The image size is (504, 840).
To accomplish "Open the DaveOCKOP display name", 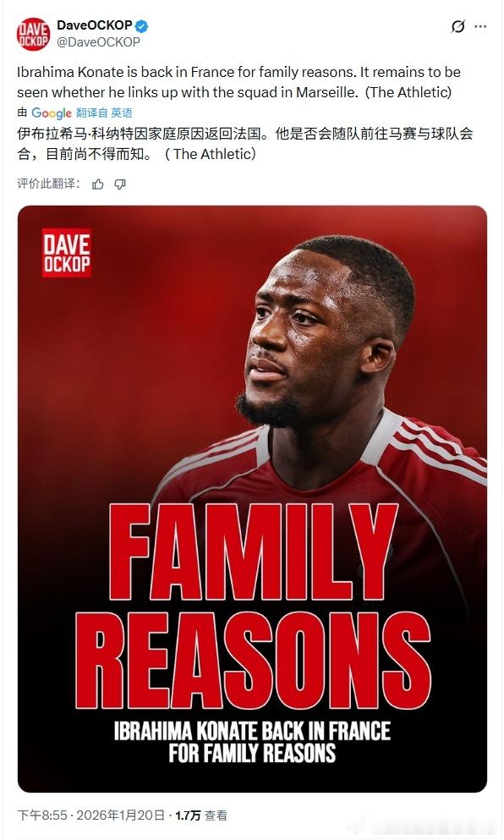I will (x=94, y=25).
